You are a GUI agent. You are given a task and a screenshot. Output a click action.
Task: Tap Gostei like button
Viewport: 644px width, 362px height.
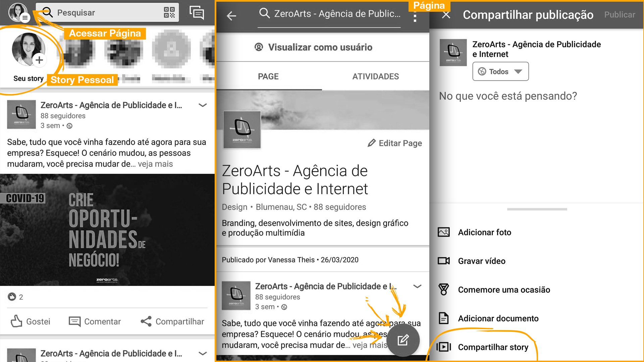[x=31, y=321]
